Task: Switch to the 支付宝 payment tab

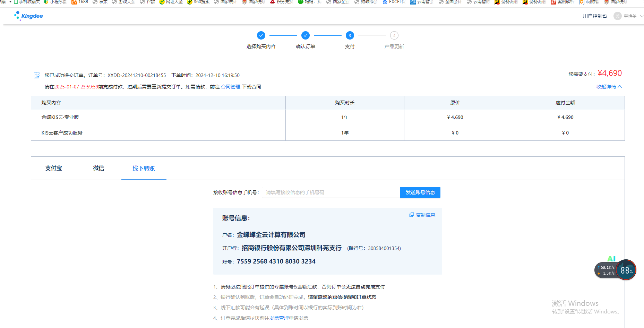Action: tap(53, 168)
